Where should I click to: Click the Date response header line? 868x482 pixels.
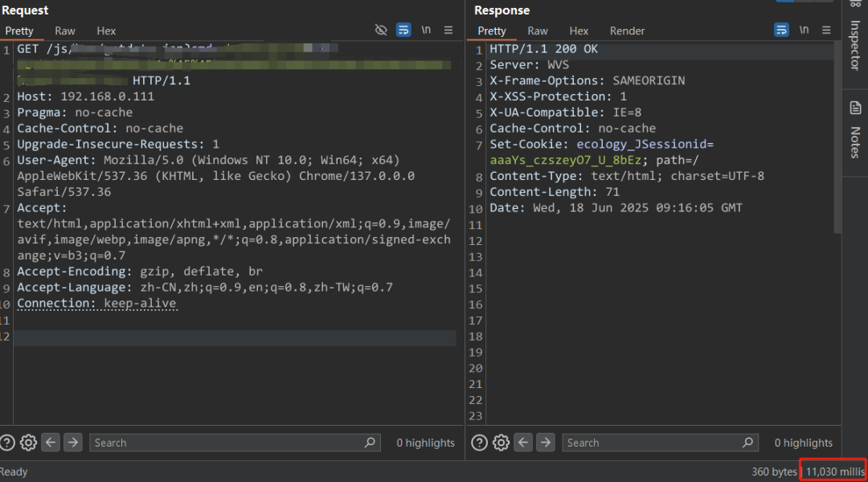pyautogui.click(x=616, y=208)
